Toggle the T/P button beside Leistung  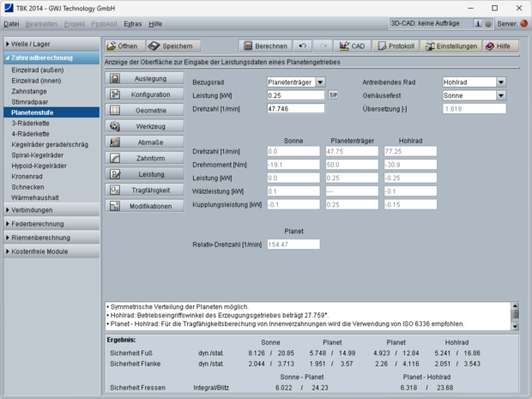pos(334,95)
